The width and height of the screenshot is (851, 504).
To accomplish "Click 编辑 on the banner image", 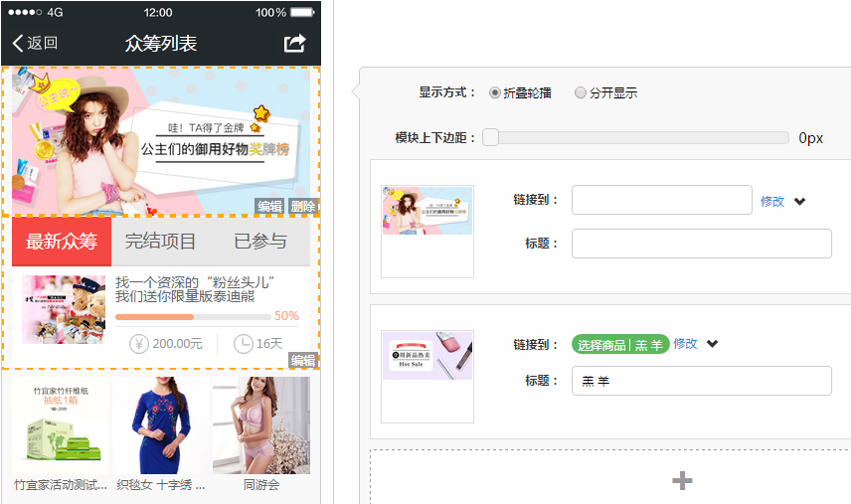I will (x=269, y=207).
